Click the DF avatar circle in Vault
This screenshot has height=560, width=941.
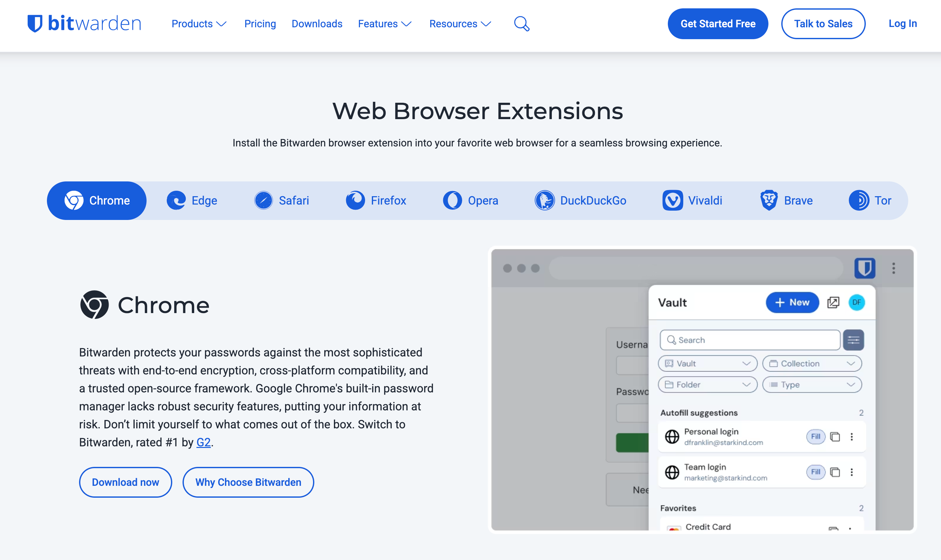(x=856, y=302)
